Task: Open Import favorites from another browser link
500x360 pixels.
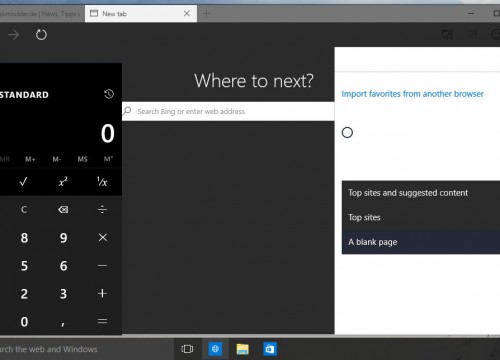Action: click(x=412, y=94)
